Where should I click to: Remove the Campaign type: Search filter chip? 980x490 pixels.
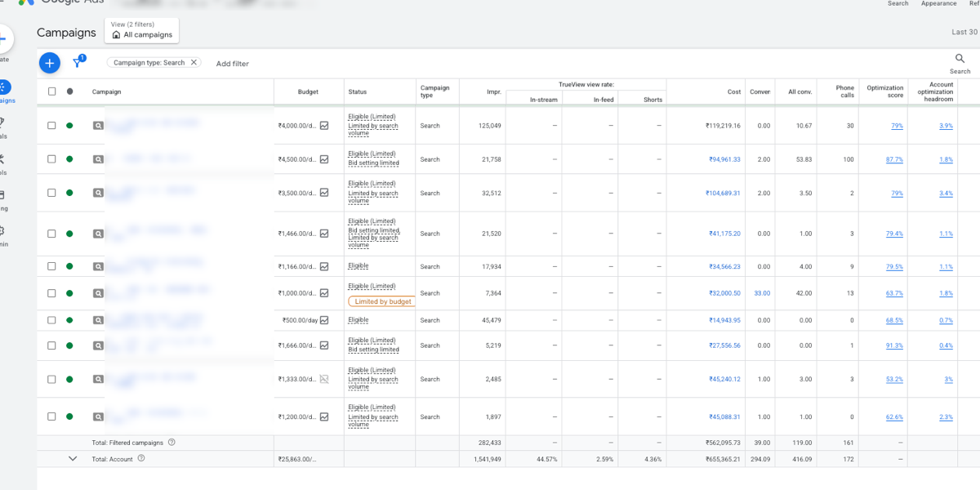(194, 62)
